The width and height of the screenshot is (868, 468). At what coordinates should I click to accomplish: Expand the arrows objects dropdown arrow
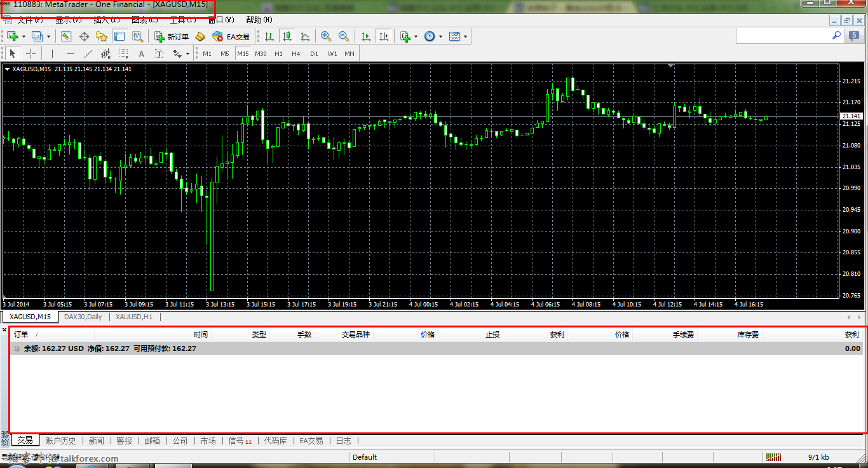coord(188,53)
